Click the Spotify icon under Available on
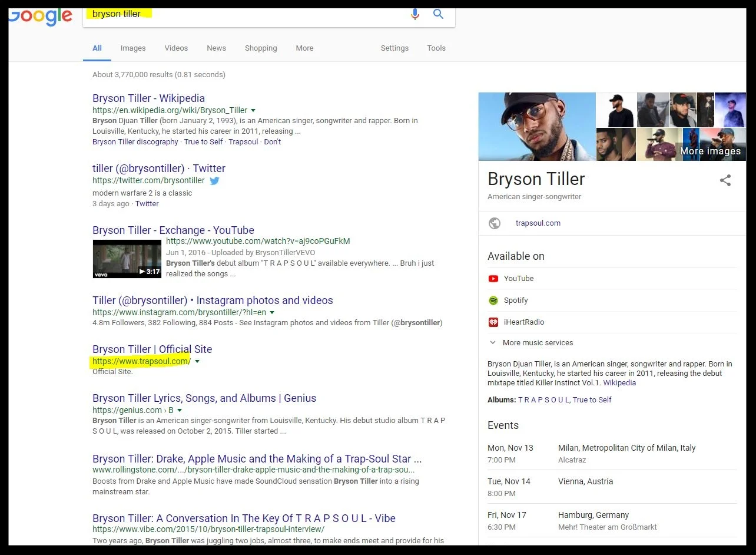 pyautogui.click(x=493, y=300)
